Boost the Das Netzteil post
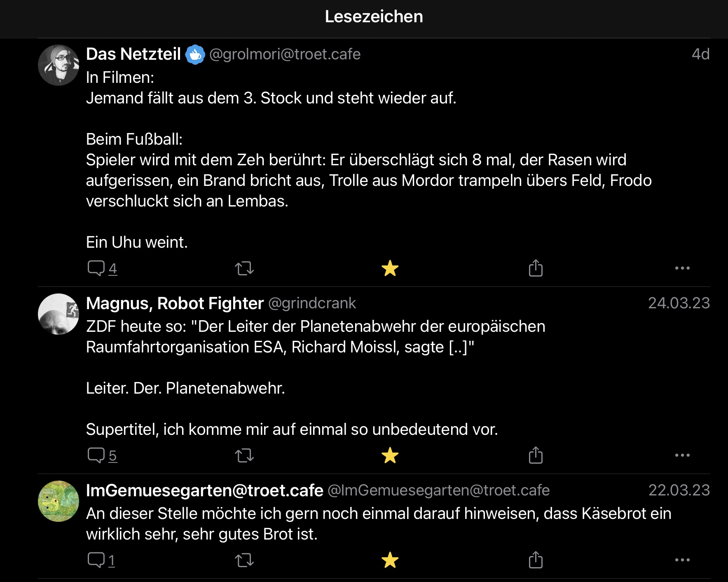 coord(244,268)
